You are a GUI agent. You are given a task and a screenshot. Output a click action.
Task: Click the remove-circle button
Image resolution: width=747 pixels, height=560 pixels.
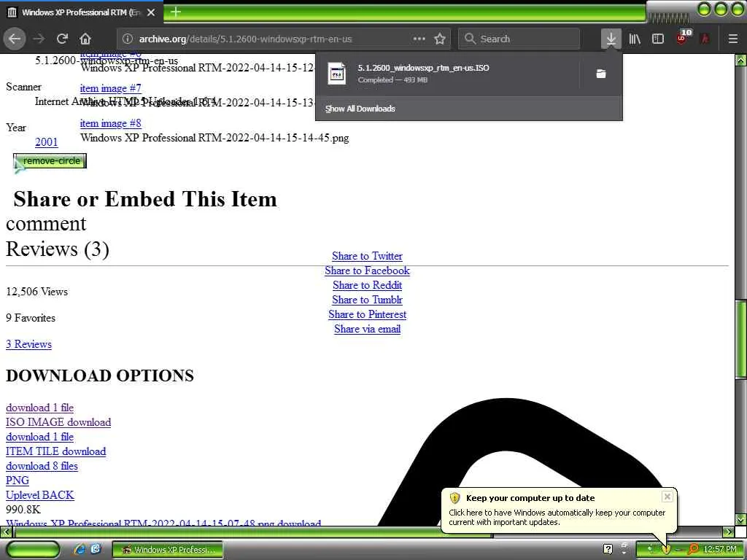(x=50, y=161)
